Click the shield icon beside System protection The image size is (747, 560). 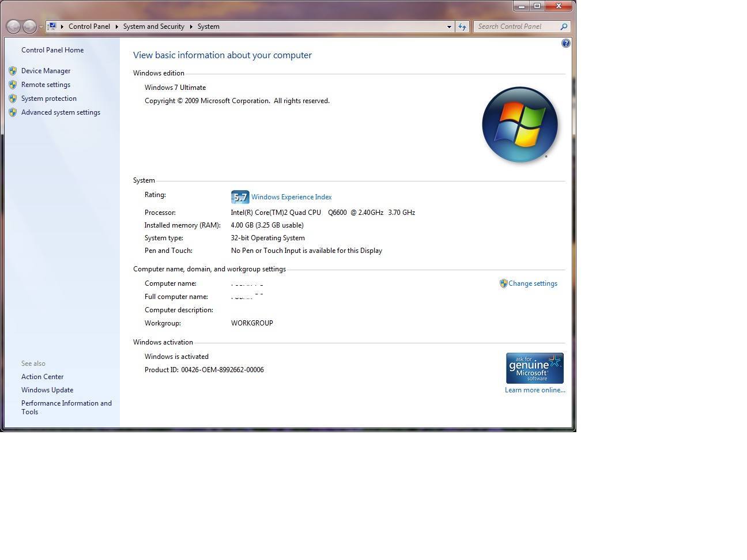click(13, 99)
